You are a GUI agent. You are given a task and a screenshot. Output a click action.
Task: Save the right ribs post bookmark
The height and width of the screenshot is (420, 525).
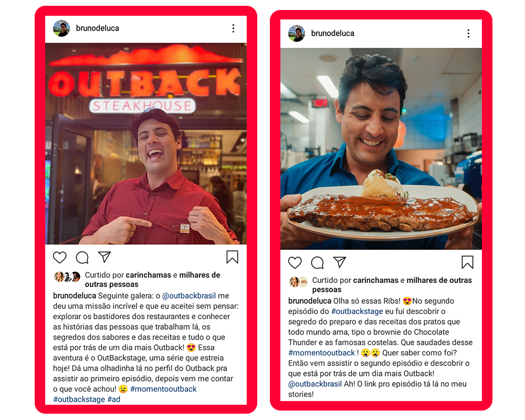click(467, 262)
